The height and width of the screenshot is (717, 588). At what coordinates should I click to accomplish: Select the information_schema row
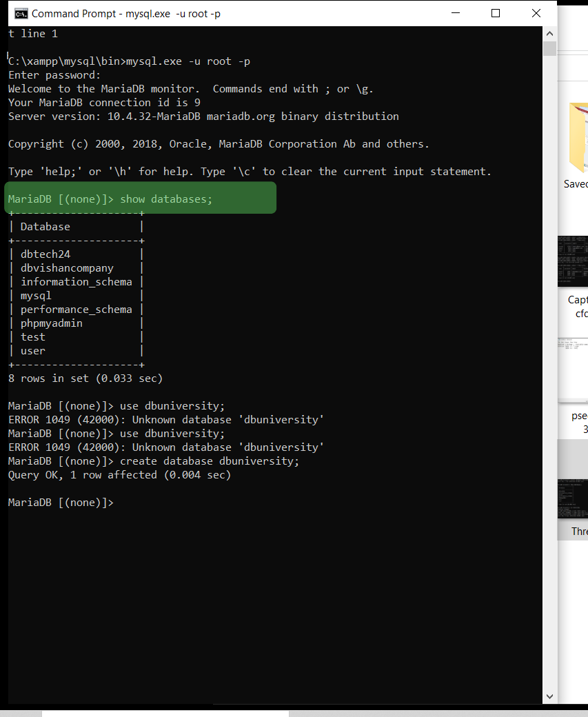(x=76, y=281)
